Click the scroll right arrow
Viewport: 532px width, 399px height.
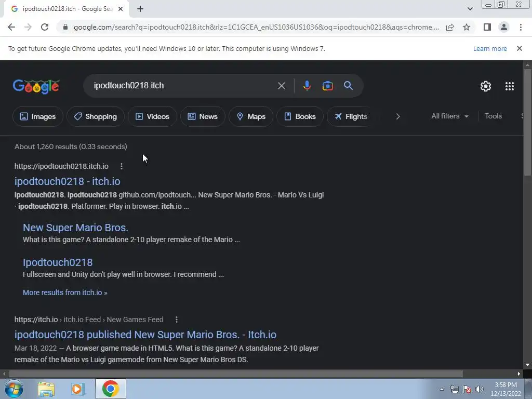519,374
